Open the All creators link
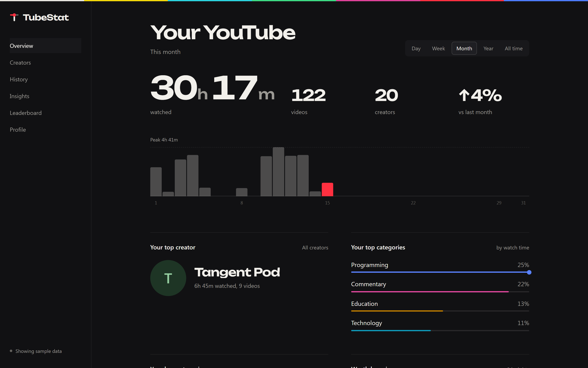The width and height of the screenshot is (588, 368). pos(315,248)
